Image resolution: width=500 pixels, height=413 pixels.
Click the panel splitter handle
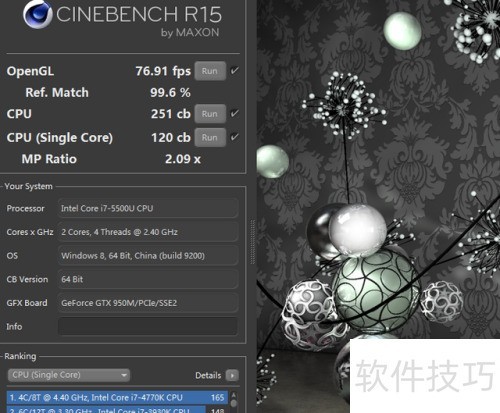(252, 242)
